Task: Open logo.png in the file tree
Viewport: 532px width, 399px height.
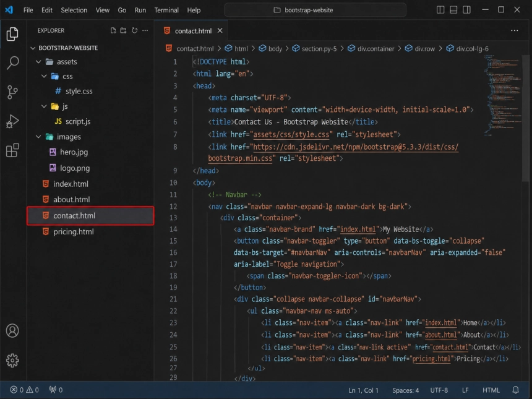Action: pyautogui.click(x=90, y=168)
